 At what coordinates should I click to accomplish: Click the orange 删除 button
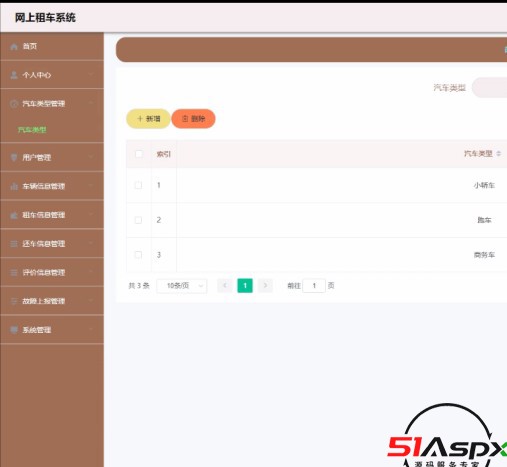[x=193, y=119]
